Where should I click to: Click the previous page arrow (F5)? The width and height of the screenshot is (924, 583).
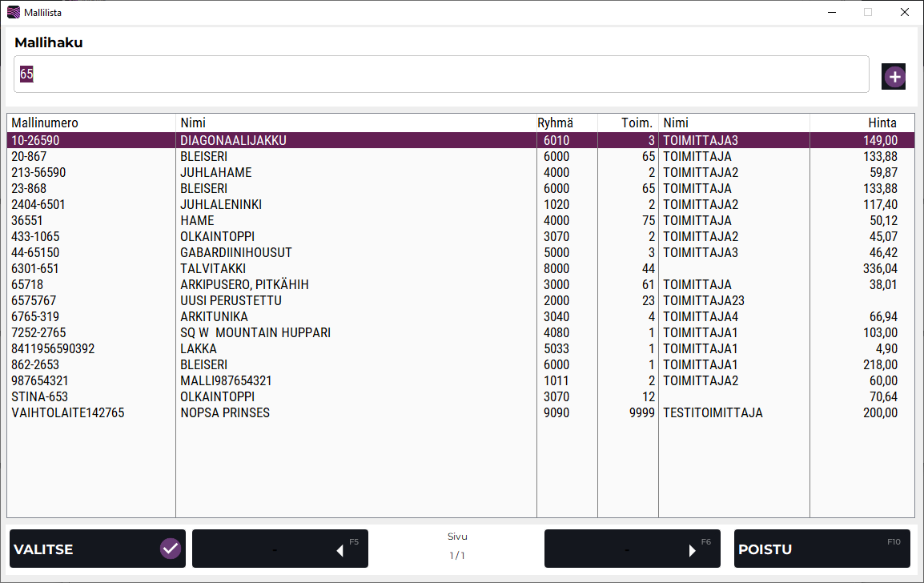(x=339, y=550)
